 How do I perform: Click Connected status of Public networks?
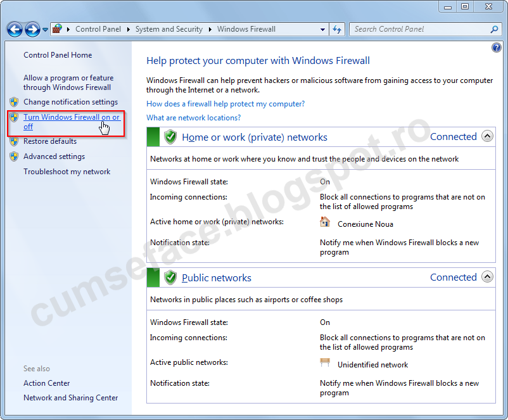click(x=454, y=277)
